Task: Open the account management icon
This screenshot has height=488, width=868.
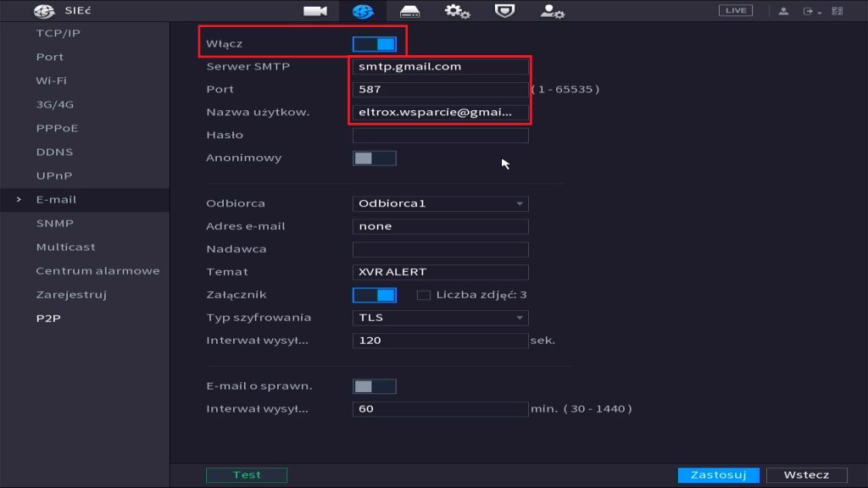Action: (553, 11)
